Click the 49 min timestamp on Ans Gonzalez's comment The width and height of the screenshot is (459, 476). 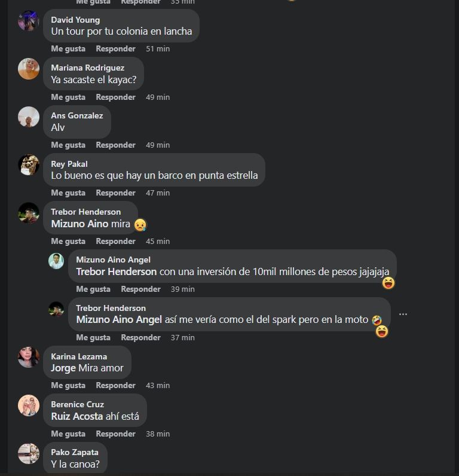tap(158, 145)
